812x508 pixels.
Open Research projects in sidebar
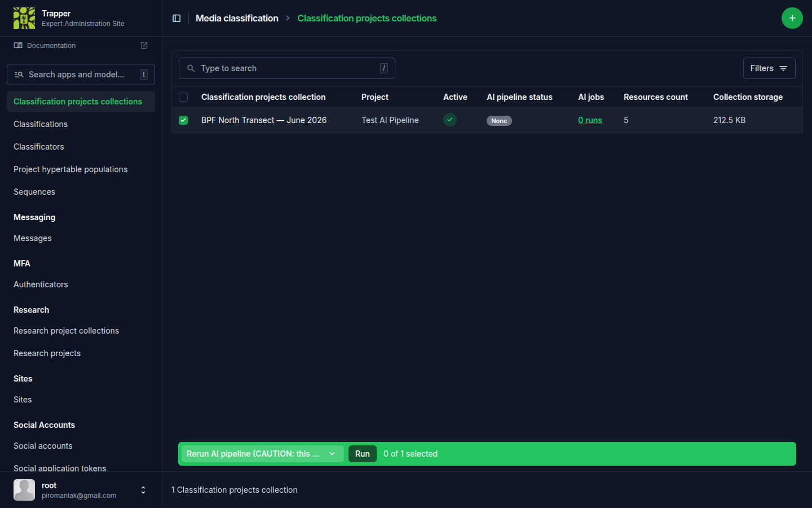coord(47,353)
